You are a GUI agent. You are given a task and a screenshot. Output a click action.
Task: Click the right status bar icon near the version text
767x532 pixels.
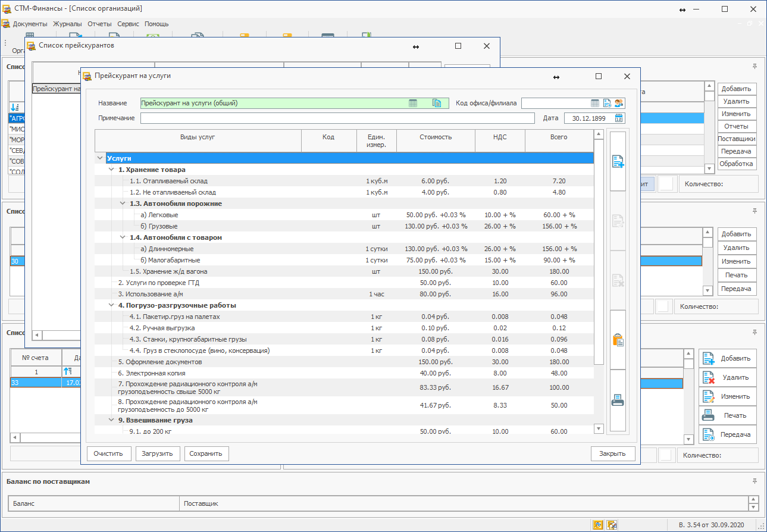click(x=612, y=525)
